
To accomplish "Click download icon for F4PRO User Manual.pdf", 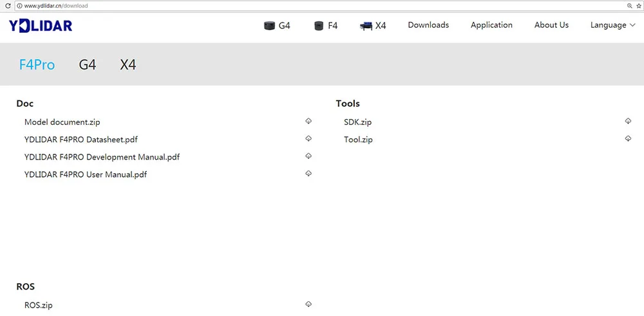I will click(x=308, y=174).
